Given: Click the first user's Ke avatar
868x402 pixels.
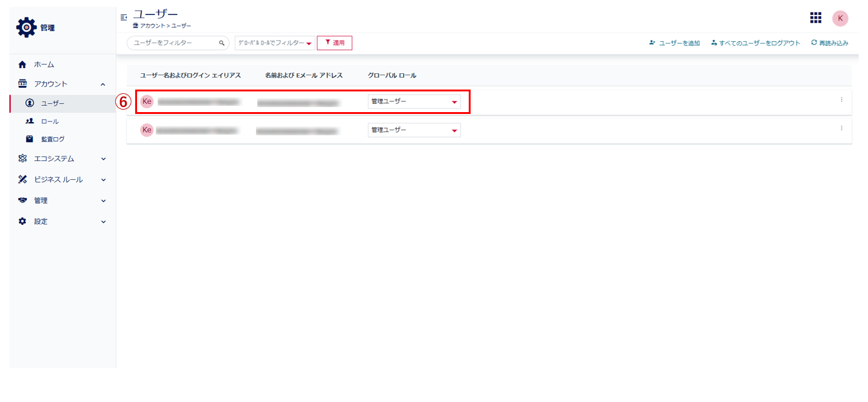Looking at the screenshot, I should pos(147,101).
